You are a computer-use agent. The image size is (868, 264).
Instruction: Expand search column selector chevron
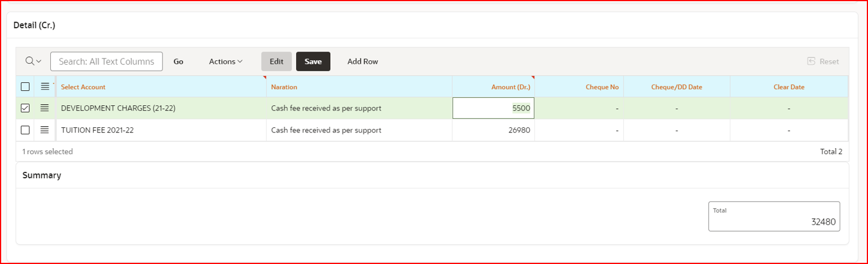(x=39, y=61)
